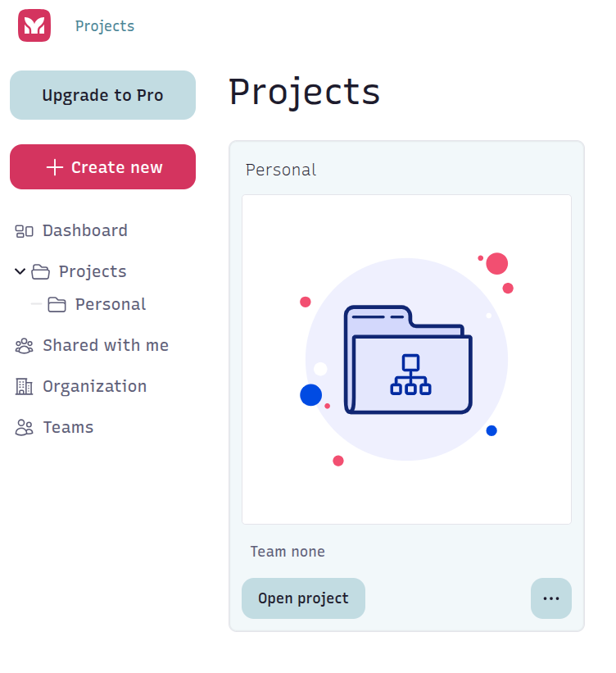Click the Personal folder icon in sidebar
616x673 pixels.
(57, 305)
